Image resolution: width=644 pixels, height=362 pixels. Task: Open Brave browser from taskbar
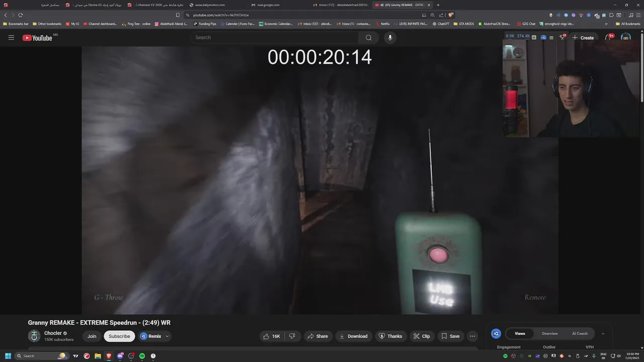[x=109, y=356]
